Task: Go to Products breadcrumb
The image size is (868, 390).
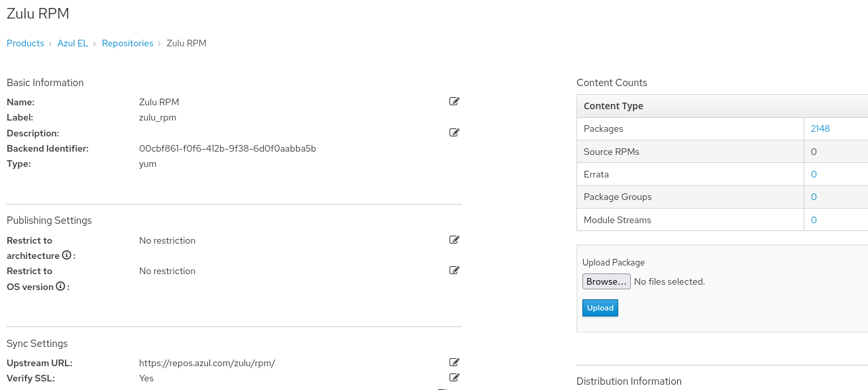Action: pyautogui.click(x=25, y=43)
